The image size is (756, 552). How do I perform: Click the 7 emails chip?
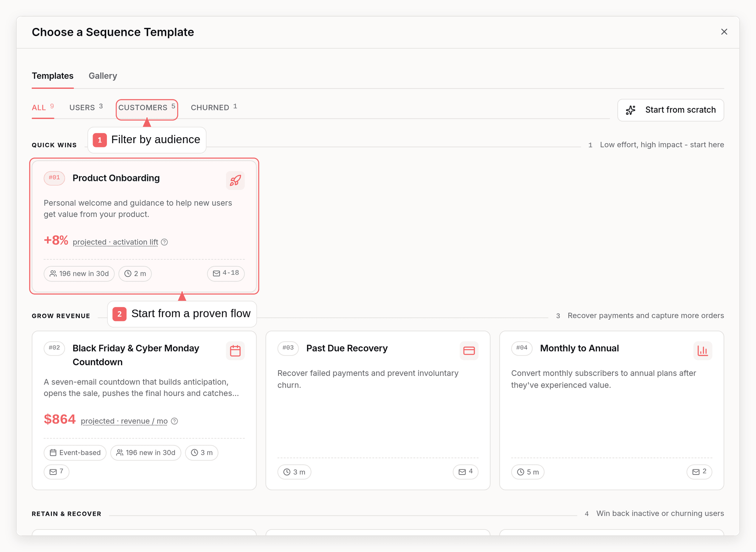tap(56, 472)
